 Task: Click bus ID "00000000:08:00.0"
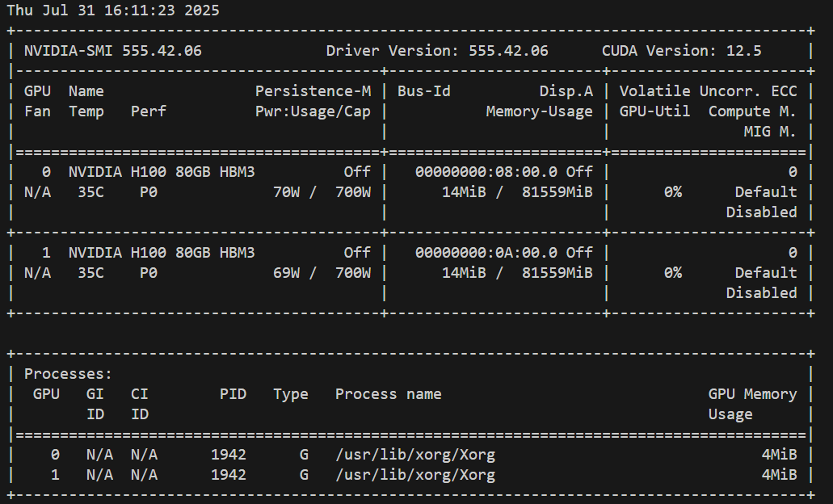(x=486, y=172)
